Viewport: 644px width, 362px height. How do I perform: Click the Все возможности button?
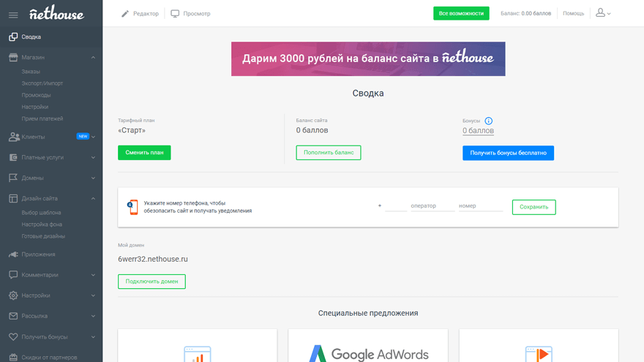tap(461, 13)
